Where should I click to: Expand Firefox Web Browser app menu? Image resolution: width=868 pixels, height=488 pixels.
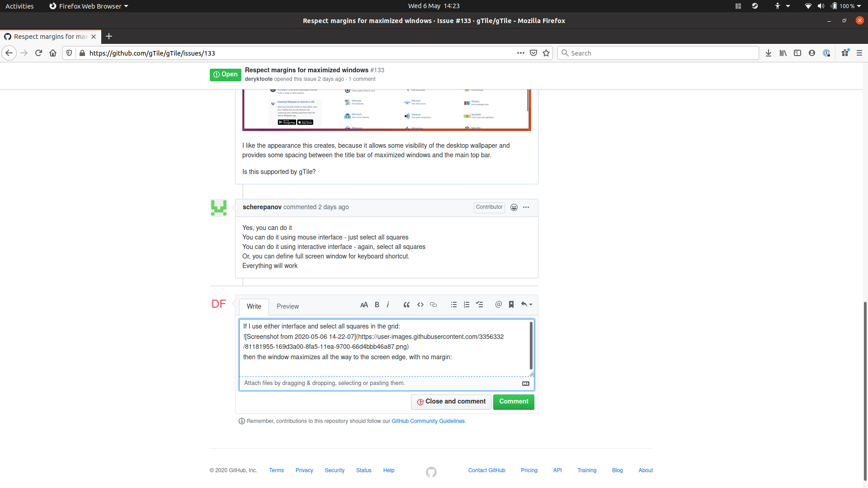[x=89, y=6]
